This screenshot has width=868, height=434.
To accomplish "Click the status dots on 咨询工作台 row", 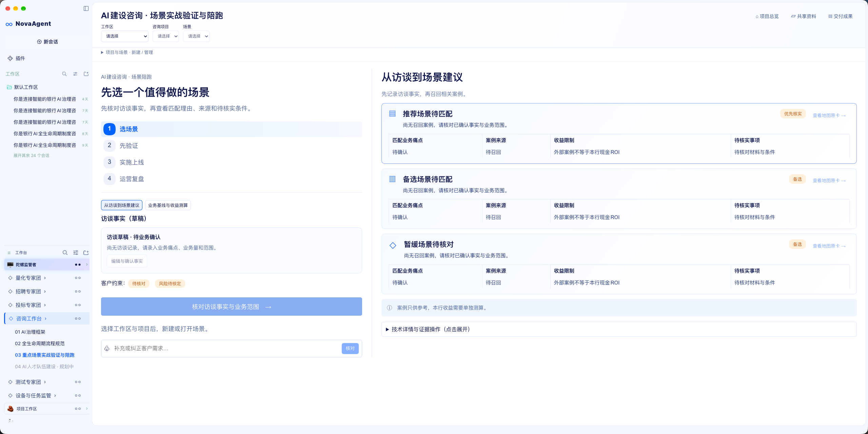I will point(78,318).
